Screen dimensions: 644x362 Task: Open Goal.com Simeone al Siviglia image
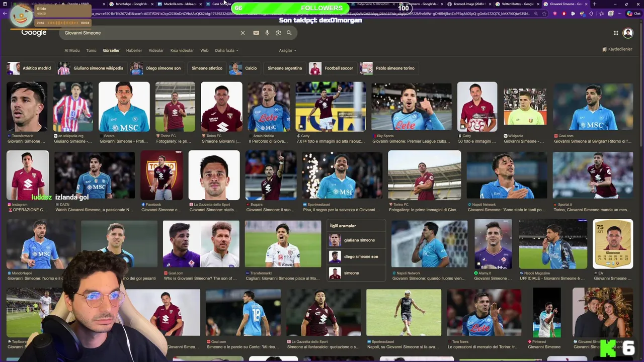coord(593,107)
